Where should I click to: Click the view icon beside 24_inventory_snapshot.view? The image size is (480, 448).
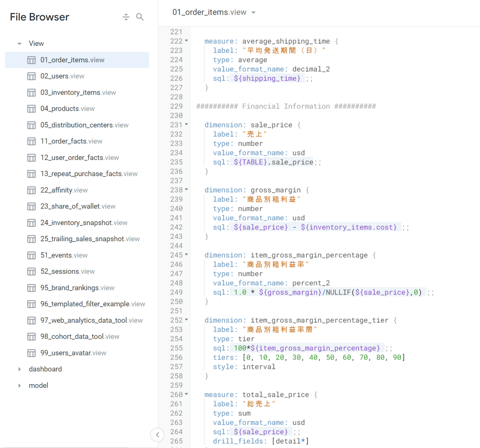31,223
